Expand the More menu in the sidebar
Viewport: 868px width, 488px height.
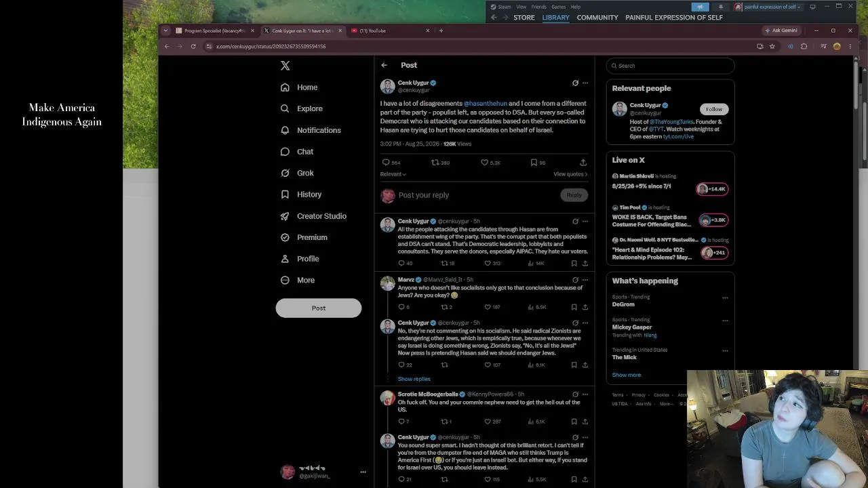pyautogui.click(x=298, y=281)
